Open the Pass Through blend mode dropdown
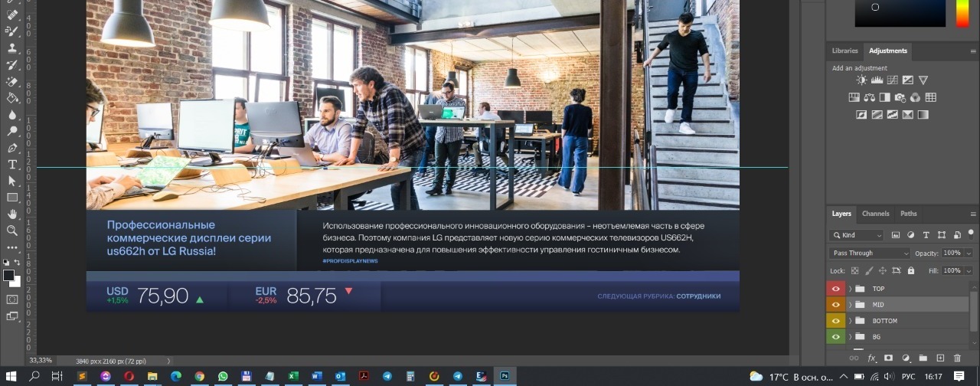The image size is (980, 386). click(x=870, y=253)
